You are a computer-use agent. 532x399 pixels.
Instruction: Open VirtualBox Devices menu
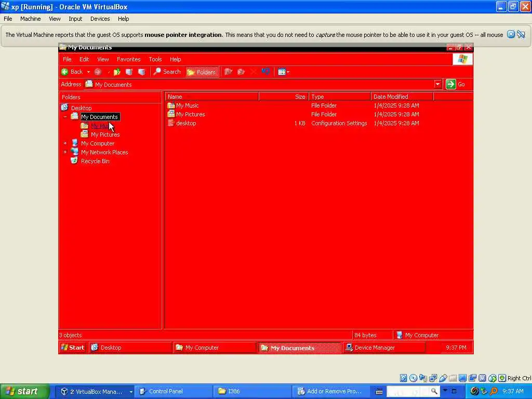pyautogui.click(x=100, y=19)
